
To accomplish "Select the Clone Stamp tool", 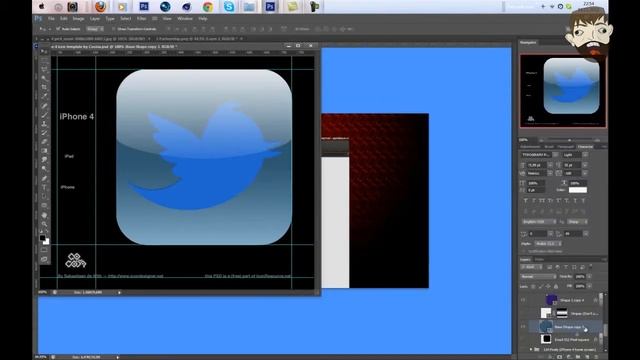I will pyautogui.click(x=44, y=124).
